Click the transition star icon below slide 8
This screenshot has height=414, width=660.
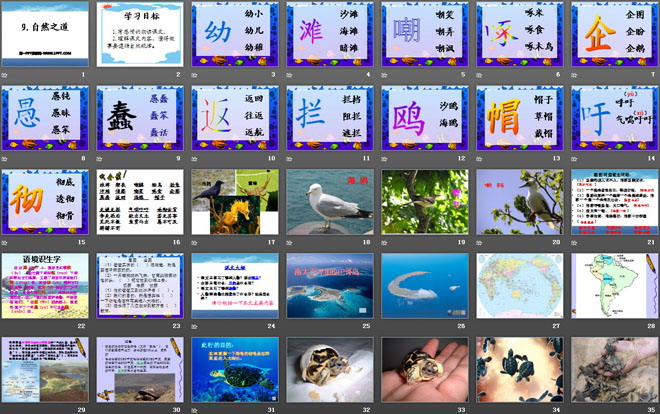point(6,158)
